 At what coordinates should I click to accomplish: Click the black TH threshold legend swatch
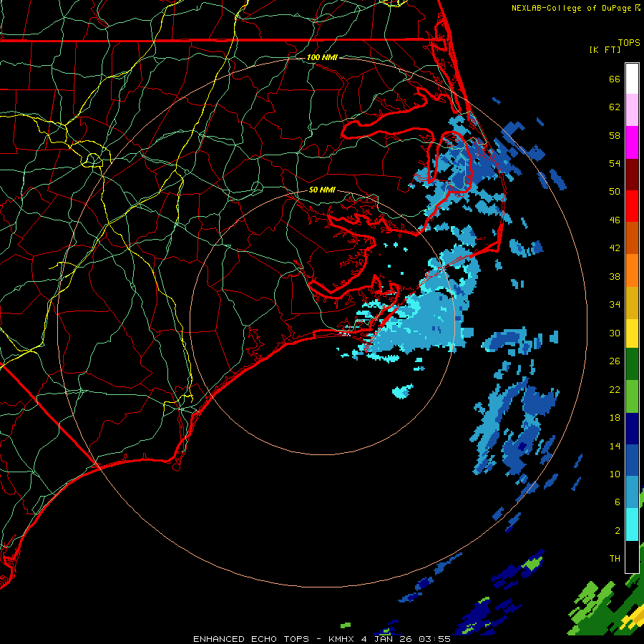click(632, 557)
